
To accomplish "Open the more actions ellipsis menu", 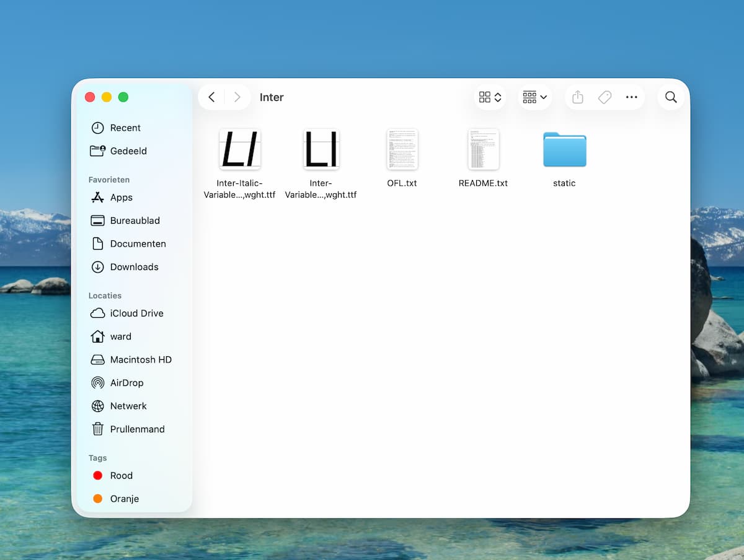I will pos(631,97).
